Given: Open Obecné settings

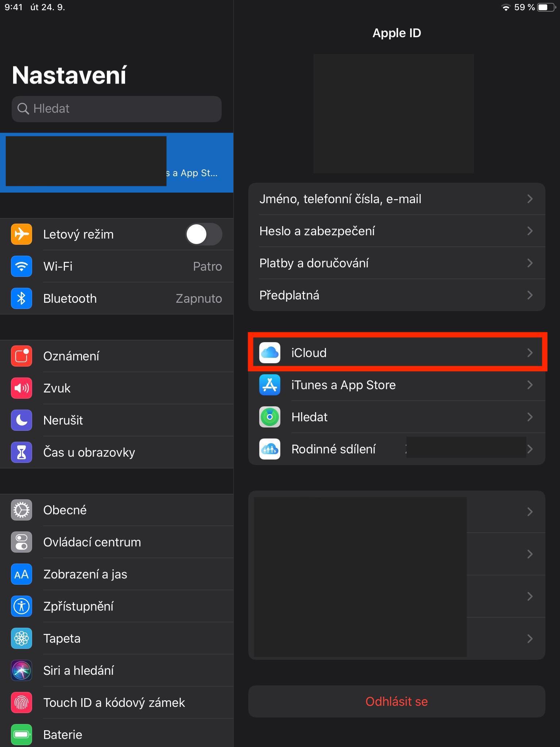Looking at the screenshot, I should pyautogui.click(x=117, y=510).
